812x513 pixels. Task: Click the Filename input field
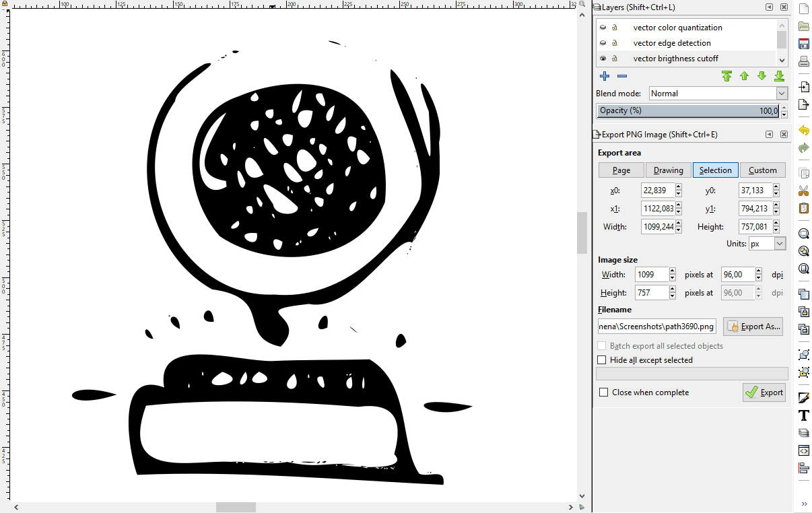(x=657, y=327)
